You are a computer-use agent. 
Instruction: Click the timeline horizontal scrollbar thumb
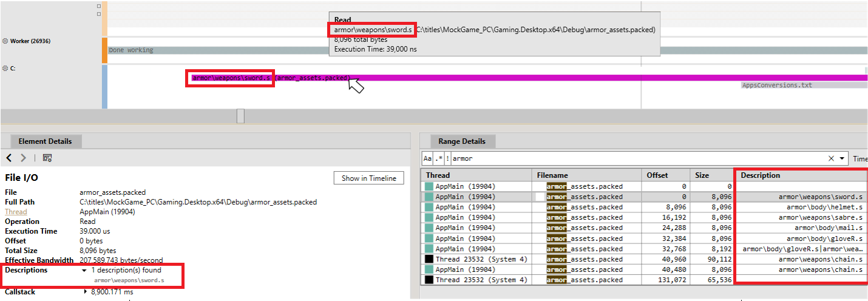[x=240, y=116]
